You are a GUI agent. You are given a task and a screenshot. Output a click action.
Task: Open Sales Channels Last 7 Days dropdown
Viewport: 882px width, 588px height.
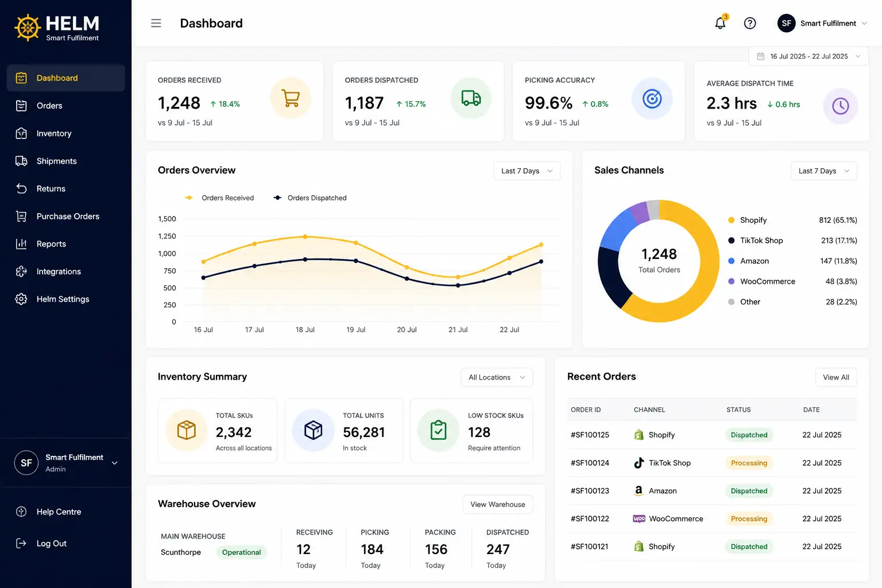point(824,171)
